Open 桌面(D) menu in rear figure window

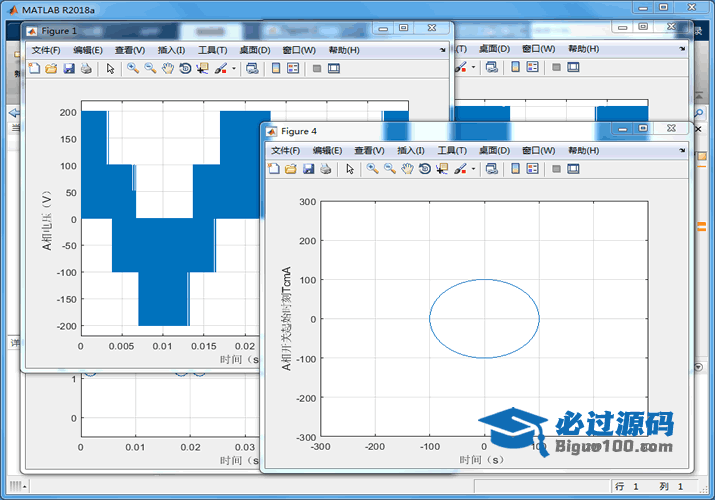[x=494, y=49]
